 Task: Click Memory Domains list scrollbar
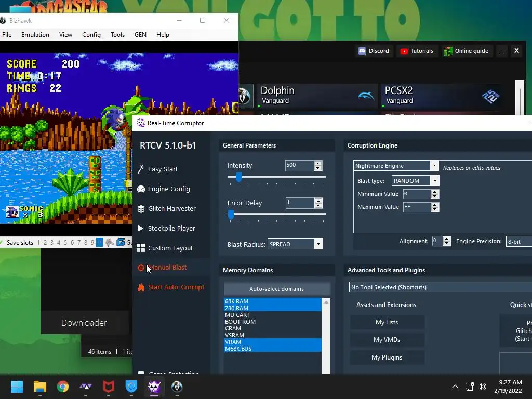(326, 336)
